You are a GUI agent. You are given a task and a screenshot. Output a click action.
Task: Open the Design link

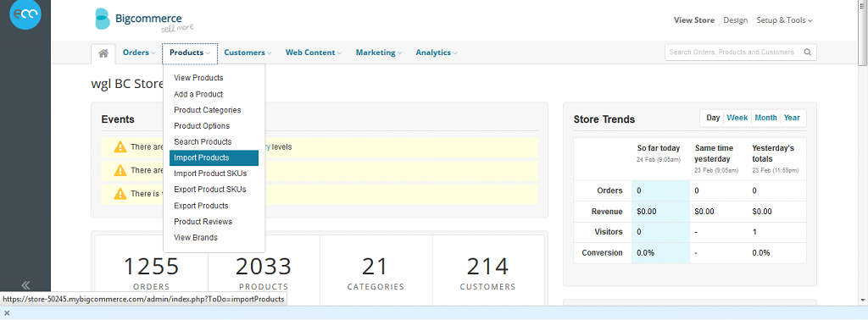tap(736, 20)
